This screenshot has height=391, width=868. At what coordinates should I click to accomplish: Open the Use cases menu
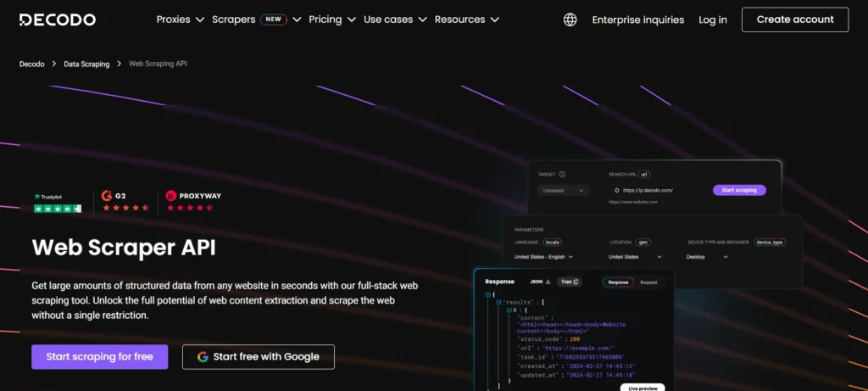[x=395, y=20]
